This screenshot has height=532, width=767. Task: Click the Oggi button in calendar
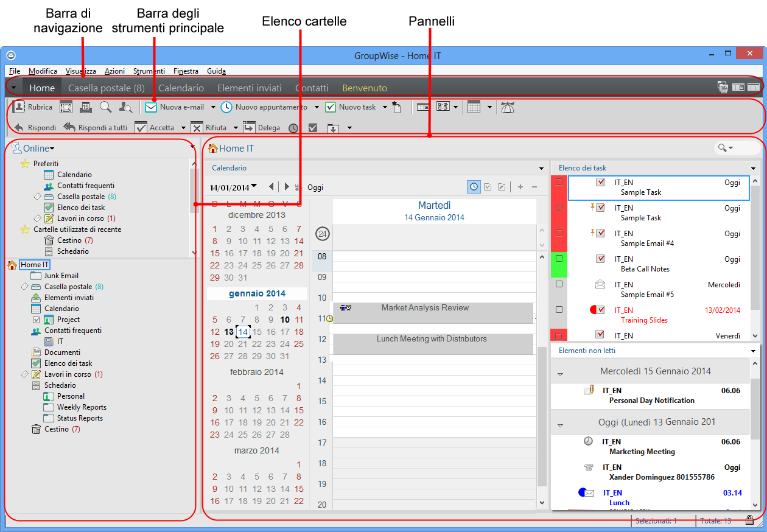pyautogui.click(x=315, y=187)
